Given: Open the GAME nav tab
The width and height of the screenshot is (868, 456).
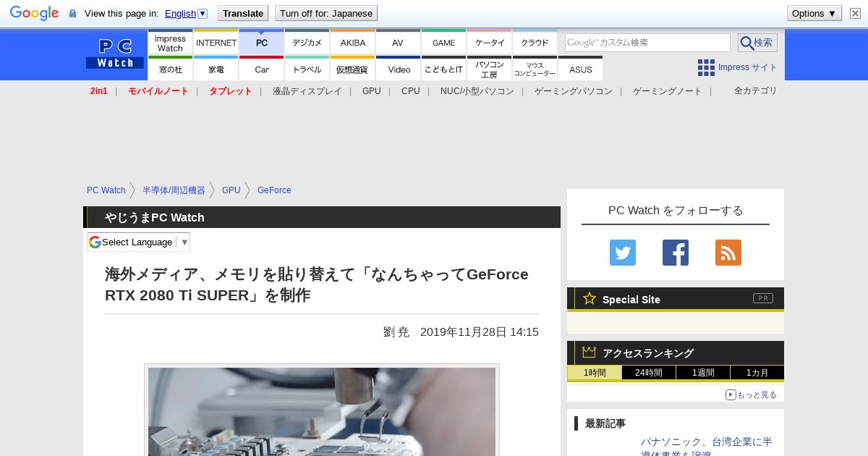Looking at the screenshot, I should tap(443, 43).
